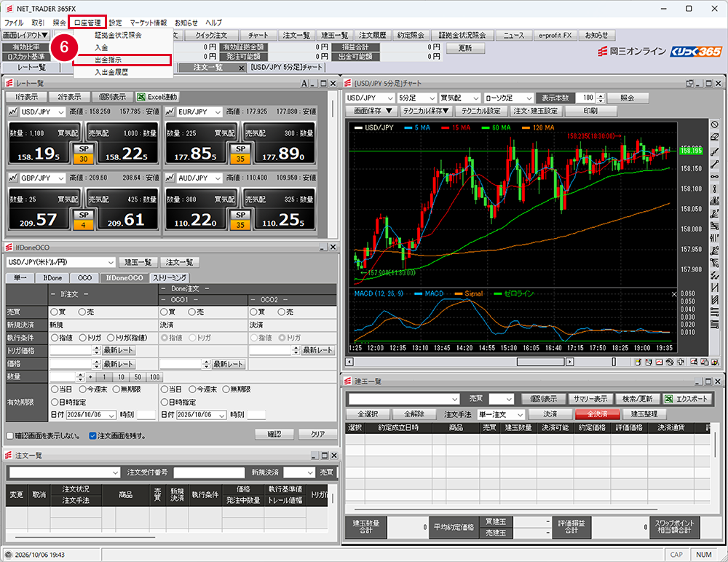Screen dimensions: 728x562
Task: Click the chart panel restore icon in title bar
Action: (x=690, y=84)
